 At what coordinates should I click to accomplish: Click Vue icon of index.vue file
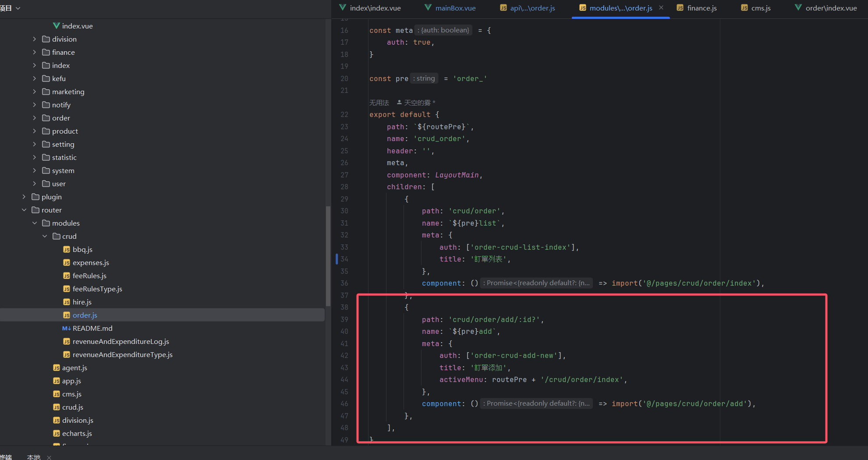(x=57, y=26)
